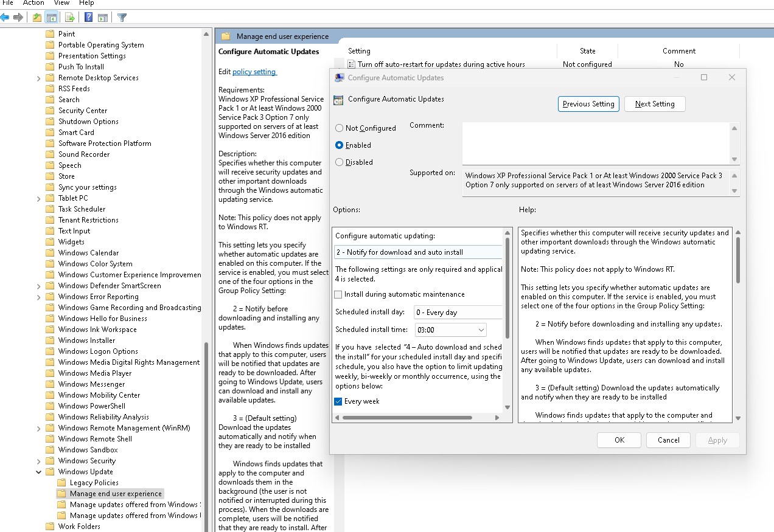Click the Paint folder icon
This screenshot has height=532, width=774.
click(x=50, y=34)
